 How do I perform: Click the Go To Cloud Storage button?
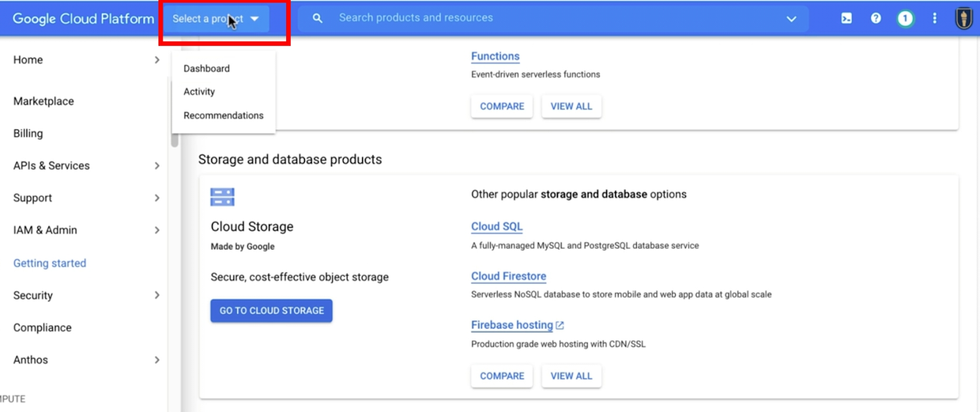point(271,311)
